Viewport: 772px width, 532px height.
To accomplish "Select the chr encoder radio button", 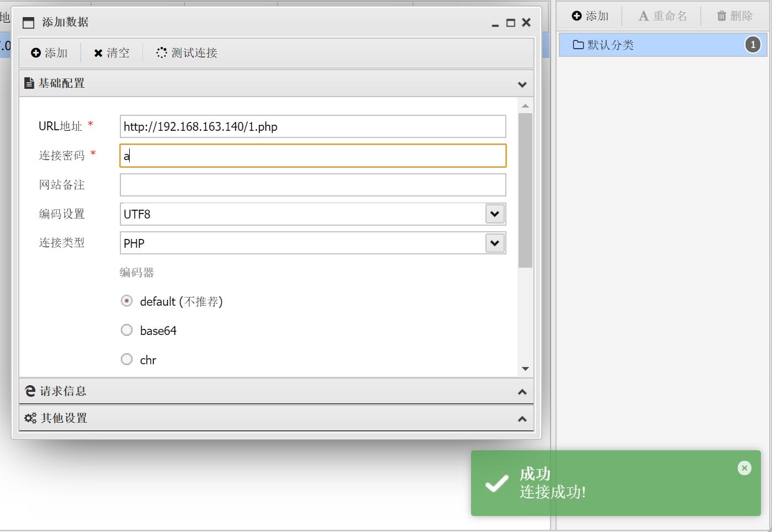I will point(127,359).
